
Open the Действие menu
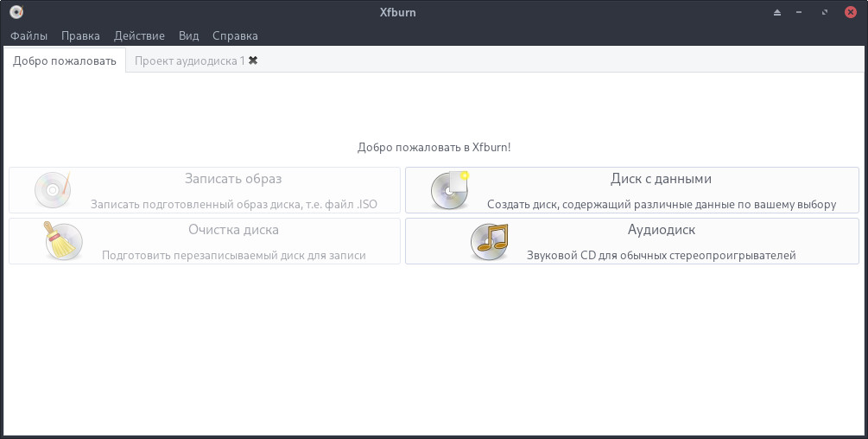point(139,36)
